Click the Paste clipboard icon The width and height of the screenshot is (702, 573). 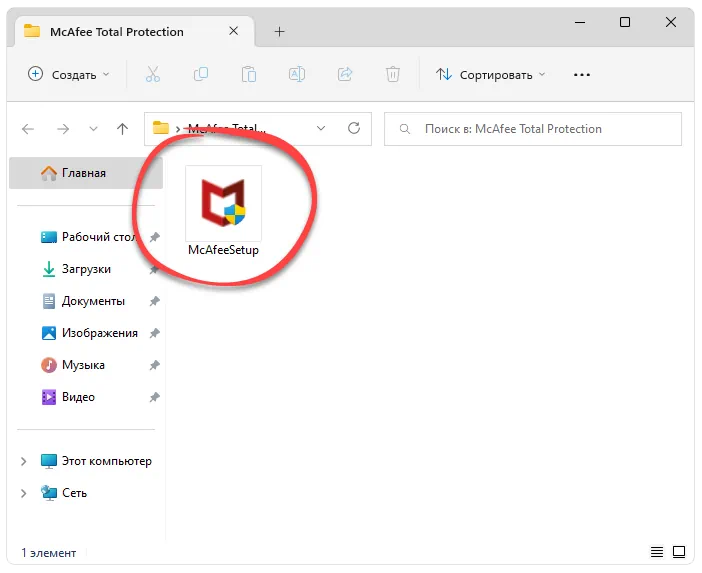click(248, 74)
